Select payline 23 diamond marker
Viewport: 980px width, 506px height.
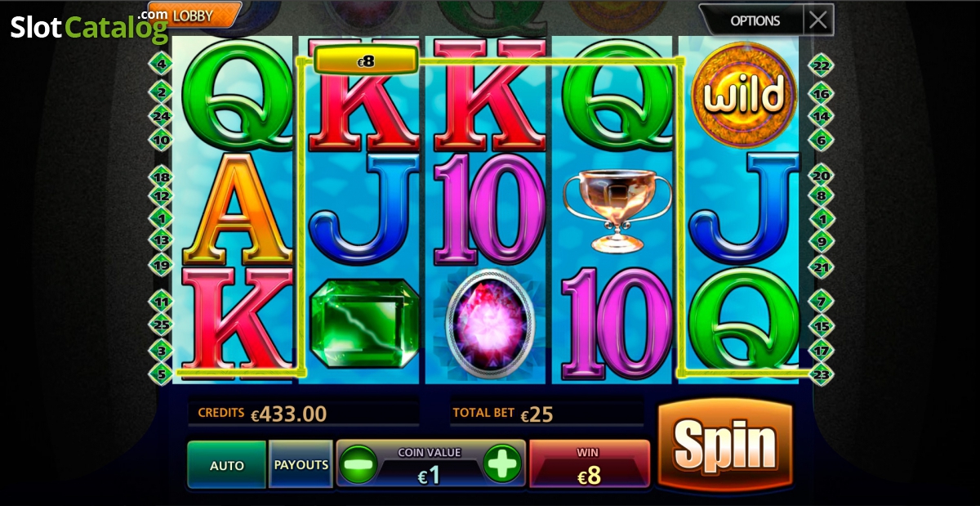click(821, 374)
